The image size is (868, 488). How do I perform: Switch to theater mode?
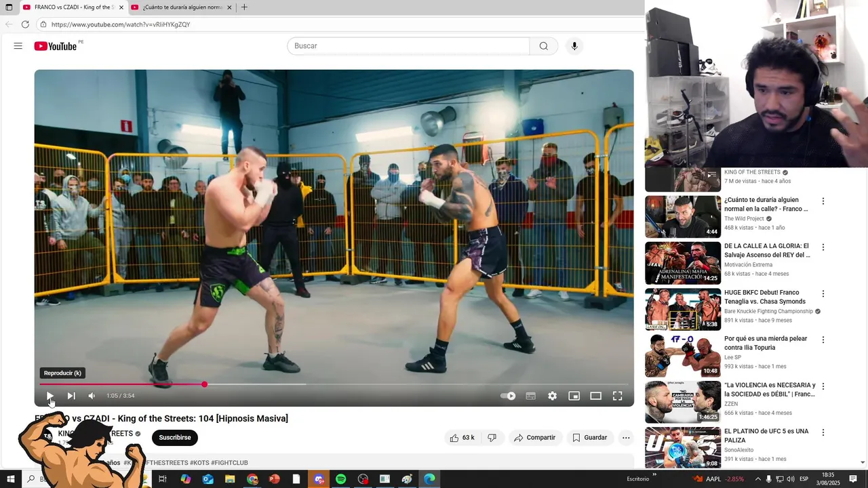click(x=596, y=396)
